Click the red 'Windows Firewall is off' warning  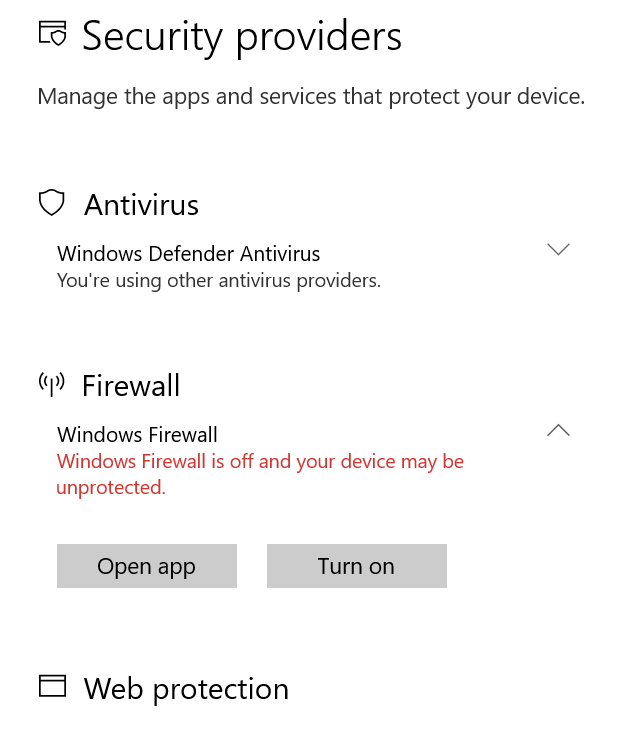click(260, 462)
